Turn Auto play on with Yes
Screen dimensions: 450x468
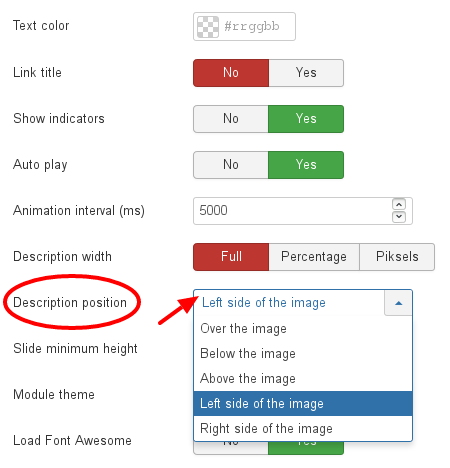coord(306,165)
